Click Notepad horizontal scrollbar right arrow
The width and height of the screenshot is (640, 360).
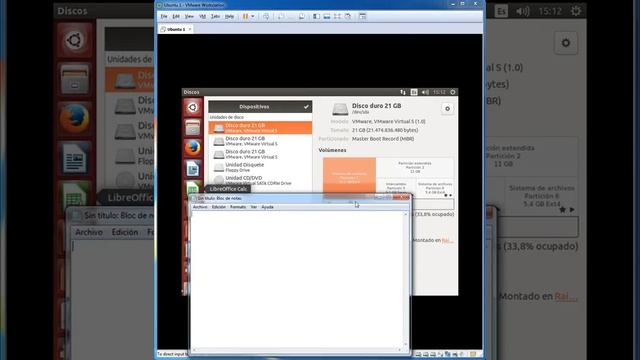pyautogui.click(x=400, y=349)
